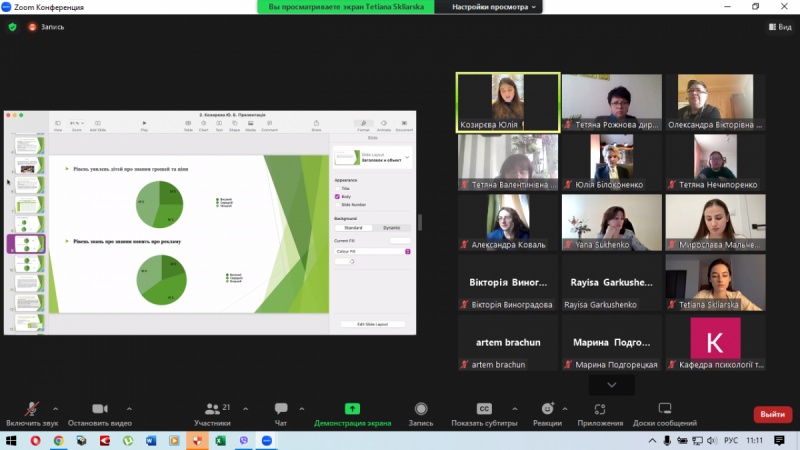Unmute microphone with Включить звук icon
800x450 pixels.
point(32,409)
